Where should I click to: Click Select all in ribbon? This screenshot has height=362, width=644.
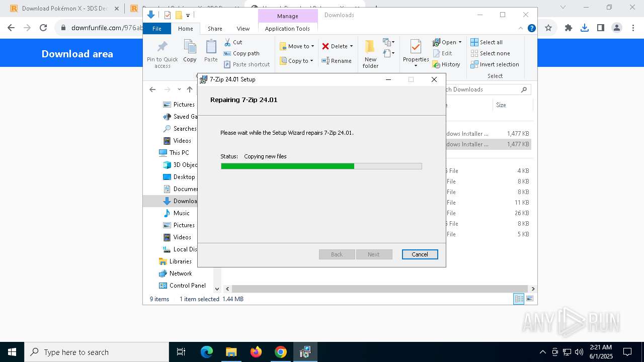point(486,42)
